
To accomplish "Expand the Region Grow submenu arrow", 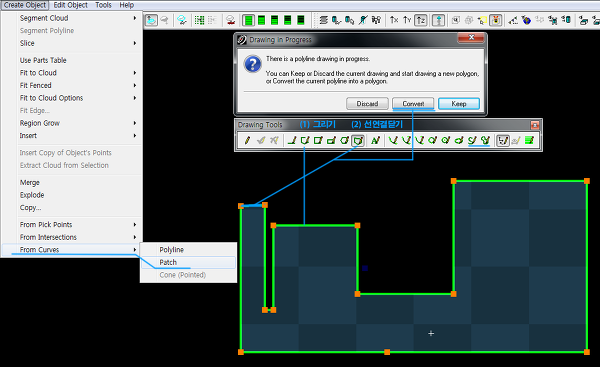I will [x=135, y=123].
